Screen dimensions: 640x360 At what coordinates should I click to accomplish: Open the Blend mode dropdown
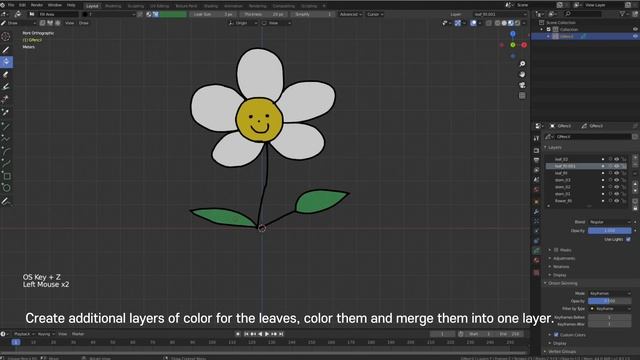point(609,222)
